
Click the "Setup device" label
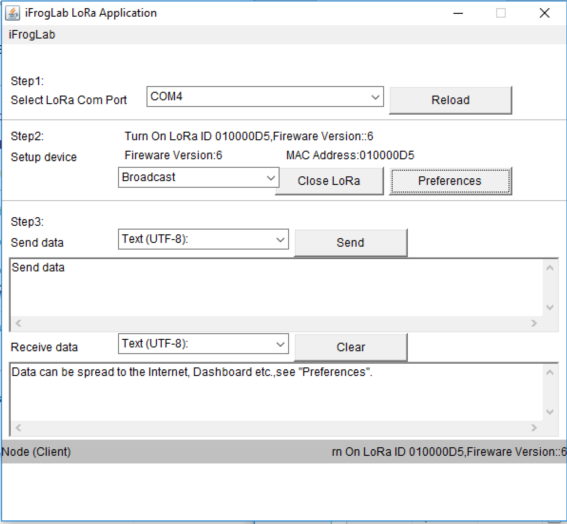pyautogui.click(x=44, y=157)
